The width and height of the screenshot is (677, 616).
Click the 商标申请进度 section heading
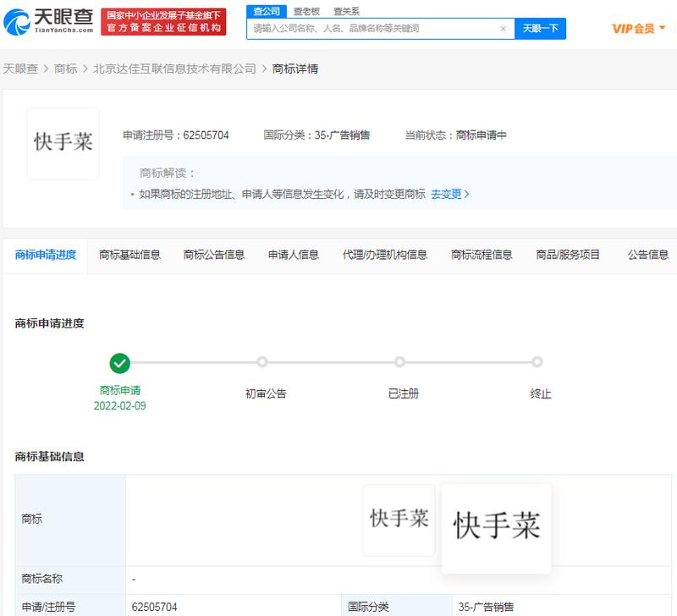tap(49, 323)
